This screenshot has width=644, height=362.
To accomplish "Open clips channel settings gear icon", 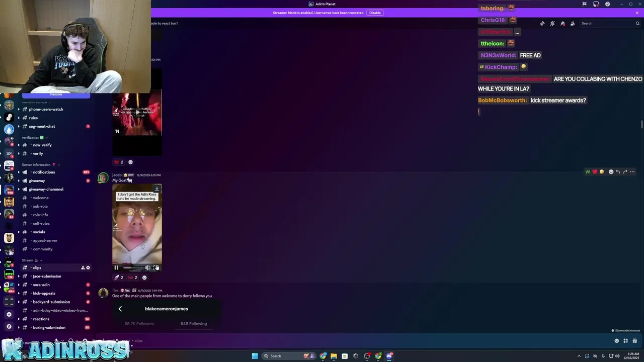I will pos(88,267).
